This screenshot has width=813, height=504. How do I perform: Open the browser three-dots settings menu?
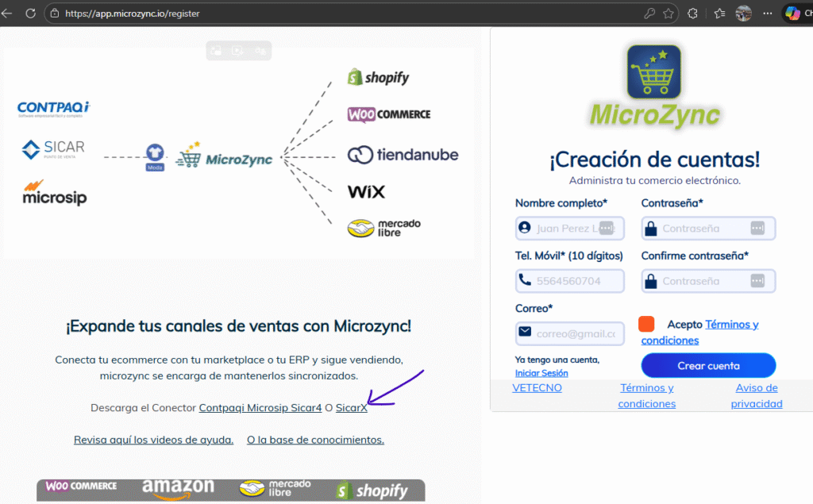coord(768,13)
